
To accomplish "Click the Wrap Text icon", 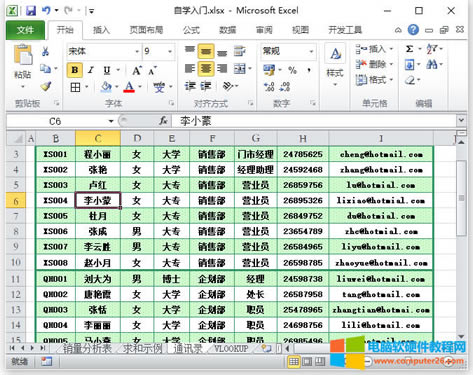I will pos(239,51).
